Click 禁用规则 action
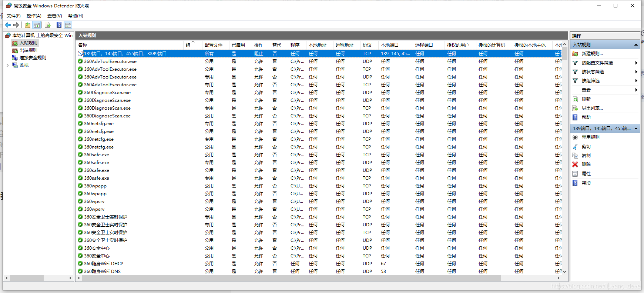This screenshot has width=644, height=293. (x=590, y=137)
